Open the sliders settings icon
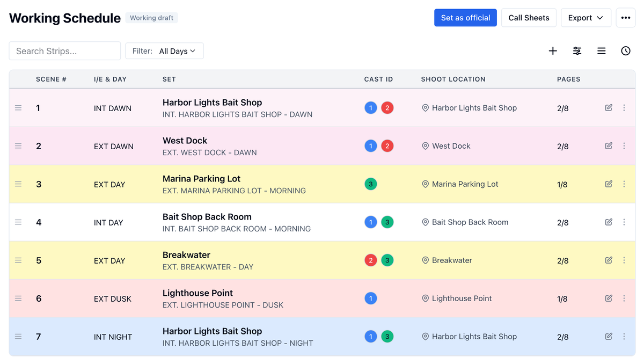The width and height of the screenshot is (644, 364). pyautogui.click(x=577, y=51)
